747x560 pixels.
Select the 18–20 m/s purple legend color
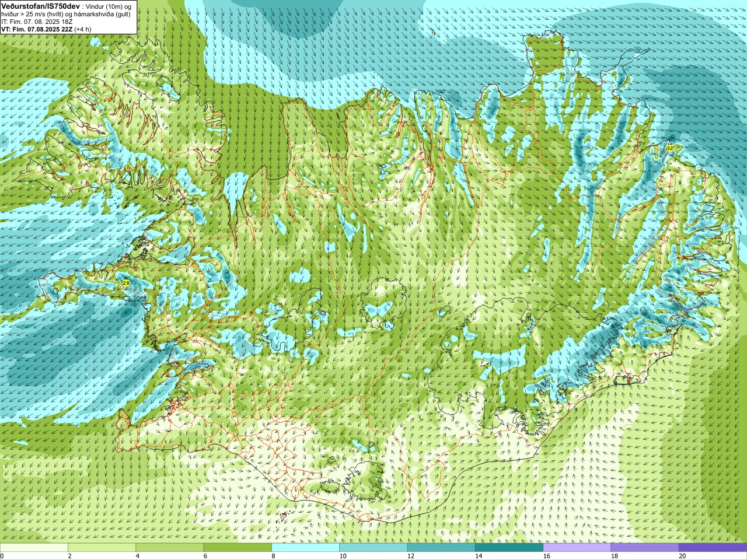[x=645, y=548]
